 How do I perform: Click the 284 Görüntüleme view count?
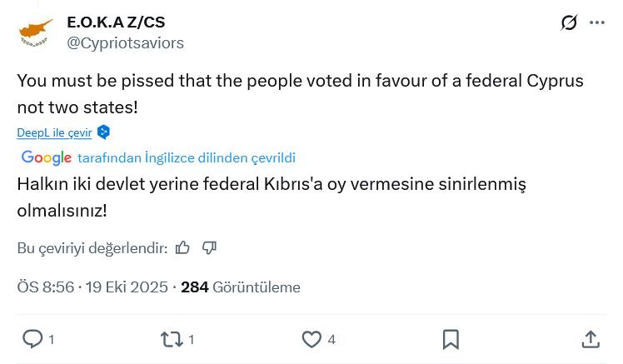coord(240,287)
